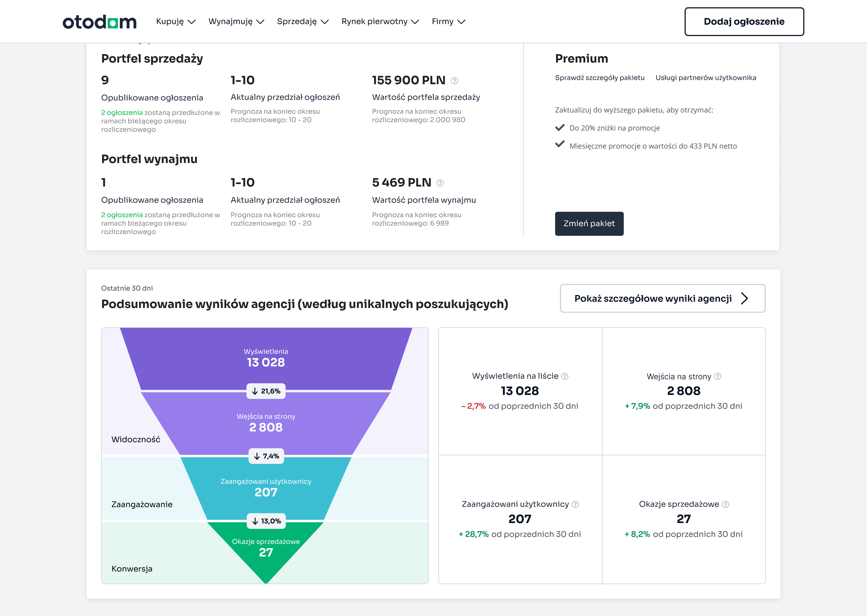Click help icon beside Wyświetlenia na liście
The image size is (867, 616).
click(565, 376)
